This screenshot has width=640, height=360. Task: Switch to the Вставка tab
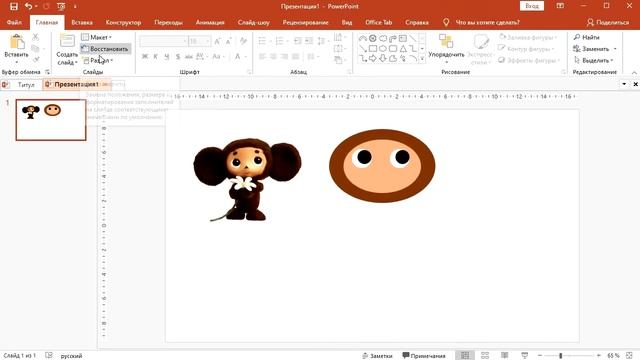pos(82,22)
